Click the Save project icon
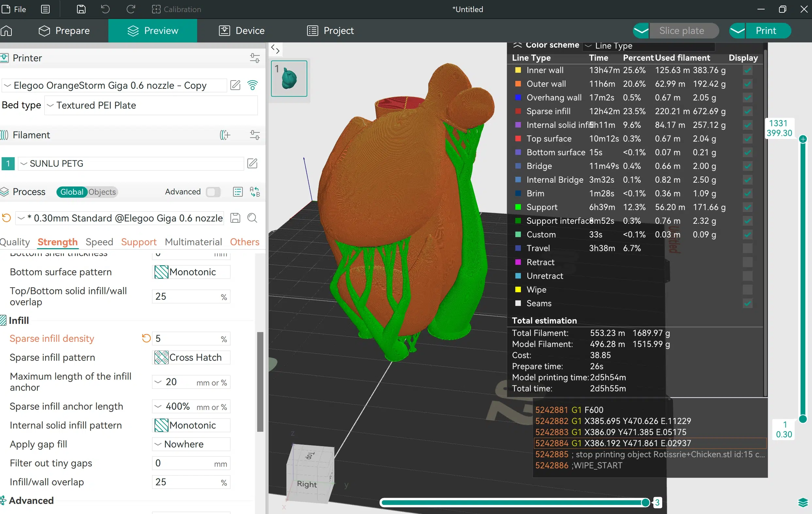Viewport: 812px width, 514px height. click(81, 9)
